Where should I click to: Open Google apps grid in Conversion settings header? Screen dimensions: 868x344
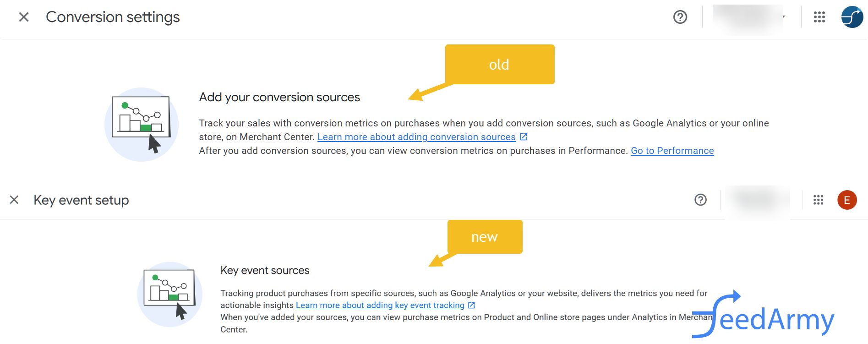(819, 17)
